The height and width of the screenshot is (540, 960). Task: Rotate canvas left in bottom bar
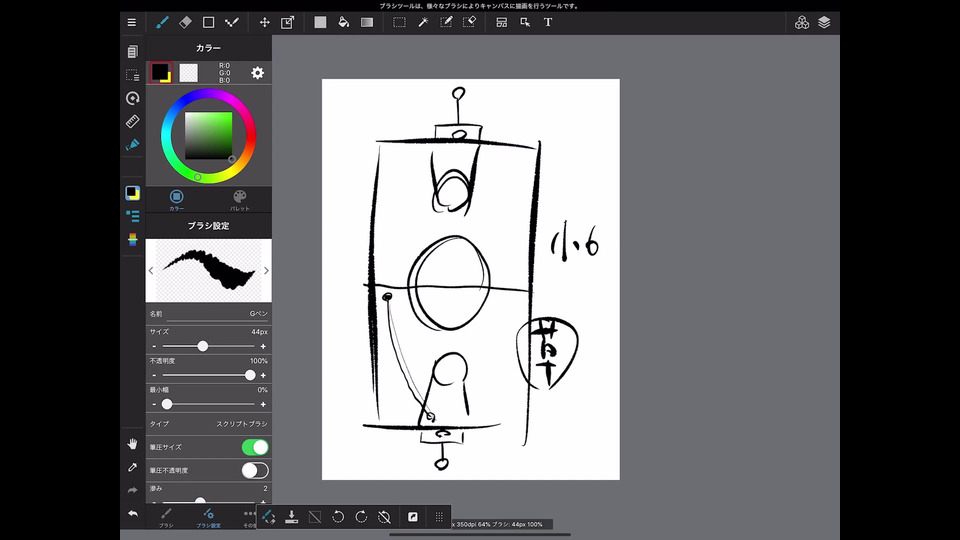[338, 517]
